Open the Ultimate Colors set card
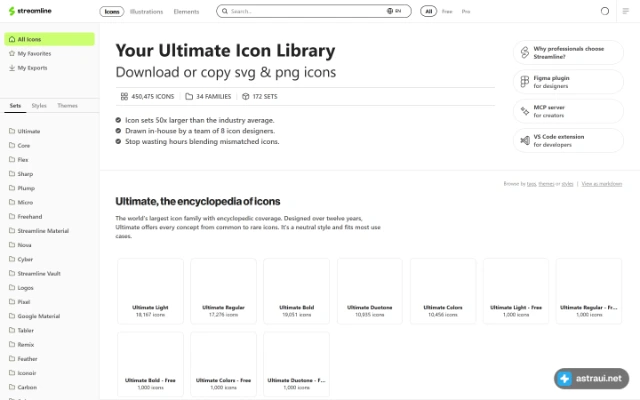 click(x=443, y=291)
